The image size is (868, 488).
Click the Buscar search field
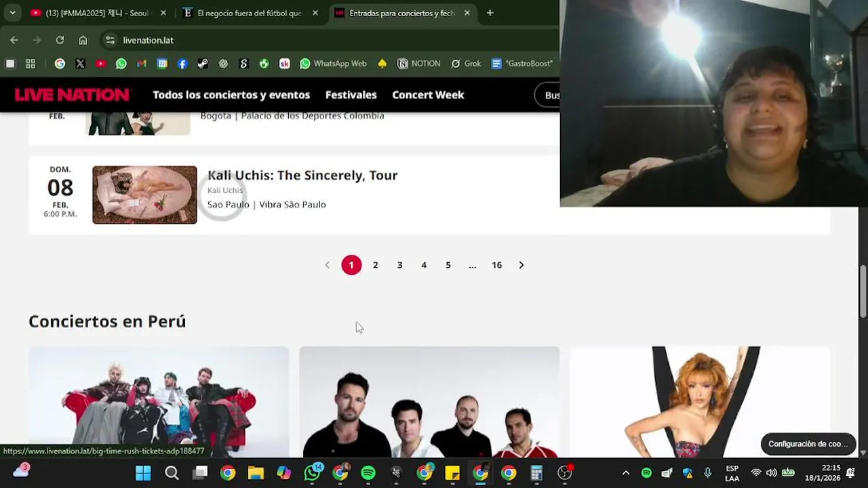pos(548,95)
